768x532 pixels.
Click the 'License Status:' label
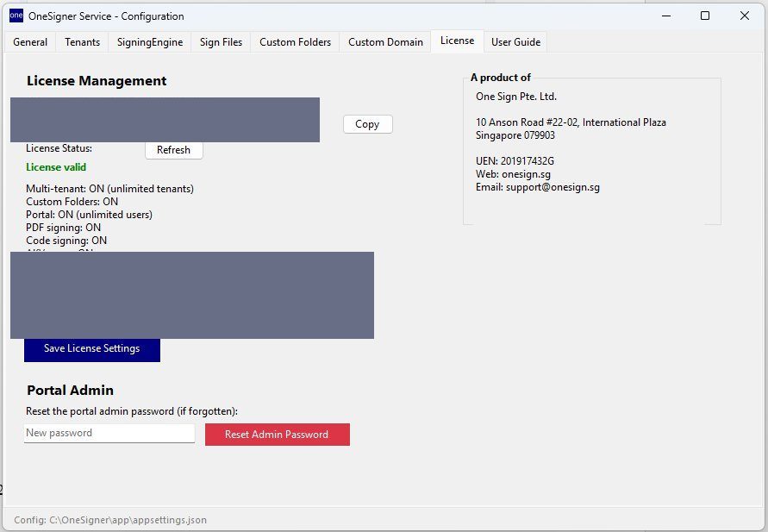59,148
